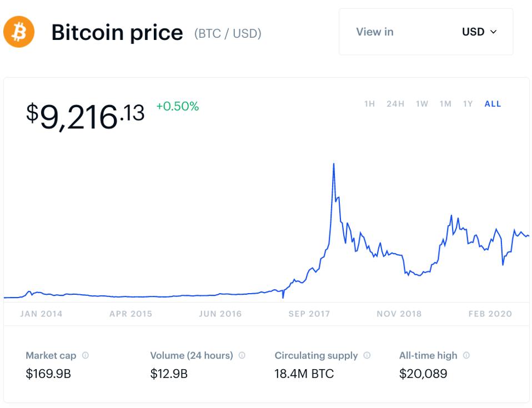Select the ALL time range tab
532x408 pixels.
point(492,104)
